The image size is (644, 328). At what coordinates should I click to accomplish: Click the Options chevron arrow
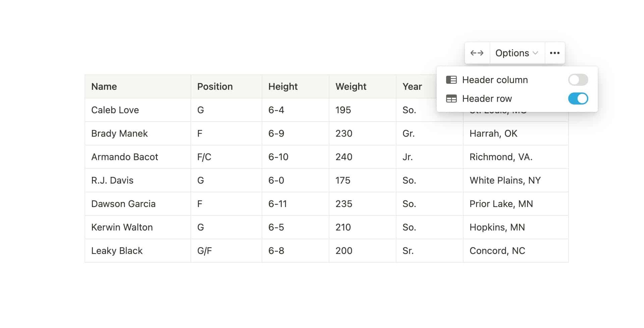535,53
